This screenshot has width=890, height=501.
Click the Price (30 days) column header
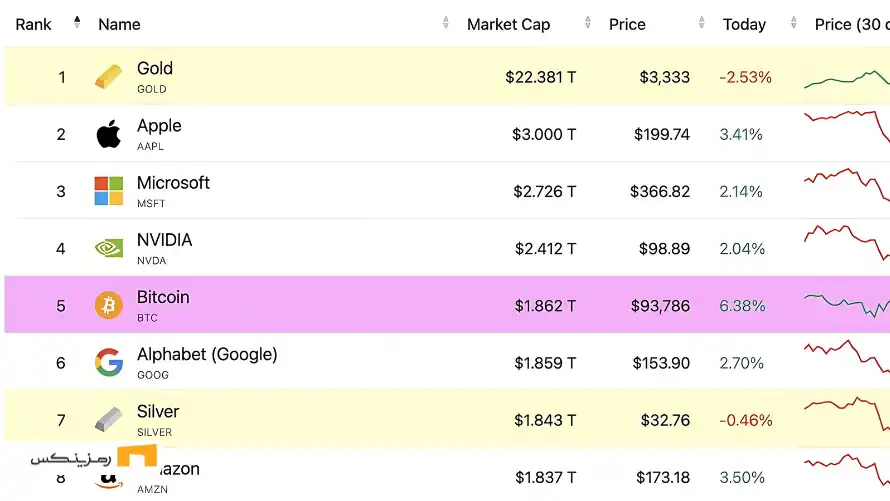852,24
